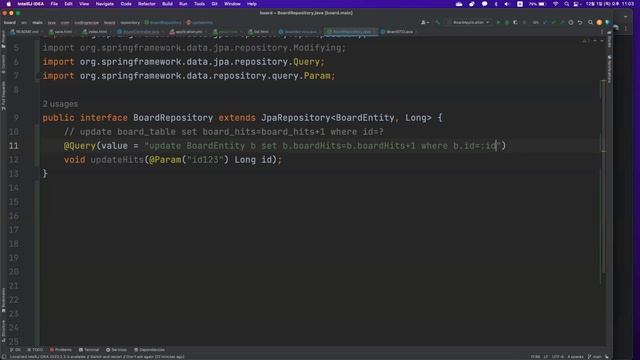Click the UTF-8 encoding in status bar
This screenshot has height=360, width=640.
[x=558, y=357]
